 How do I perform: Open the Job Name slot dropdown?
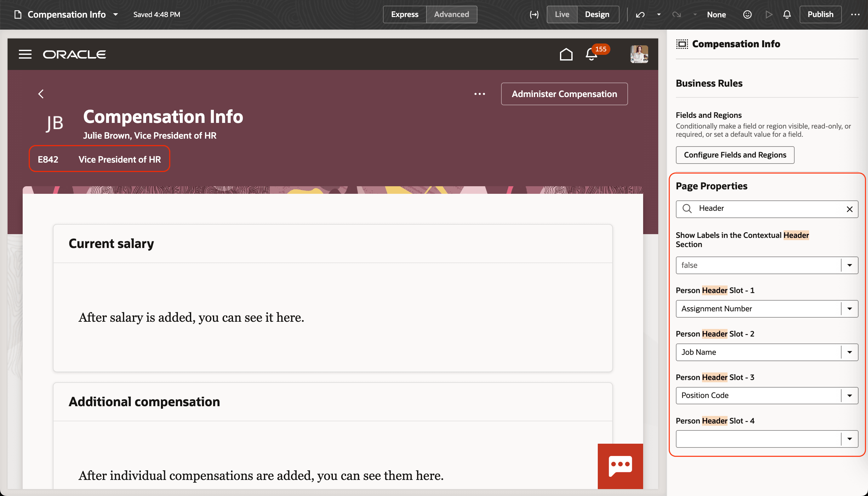[x=850, y=352]
